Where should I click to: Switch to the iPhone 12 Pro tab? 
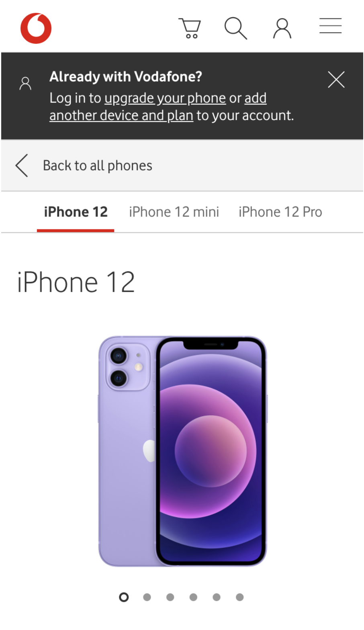coord(280,212)
